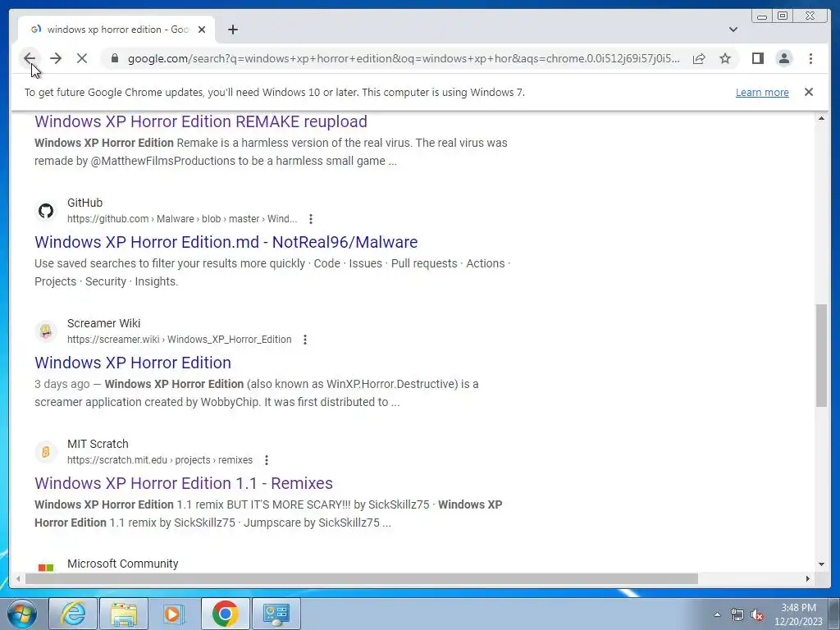
Task: Open the Screamer Wiki Windows XP Horror Edition result
Action: point(133,362)
